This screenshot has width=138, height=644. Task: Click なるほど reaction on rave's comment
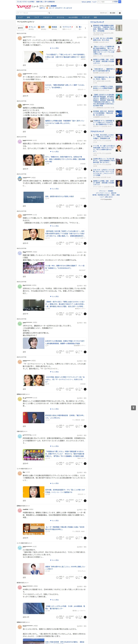pyautogui.click(x=70, y=206)
